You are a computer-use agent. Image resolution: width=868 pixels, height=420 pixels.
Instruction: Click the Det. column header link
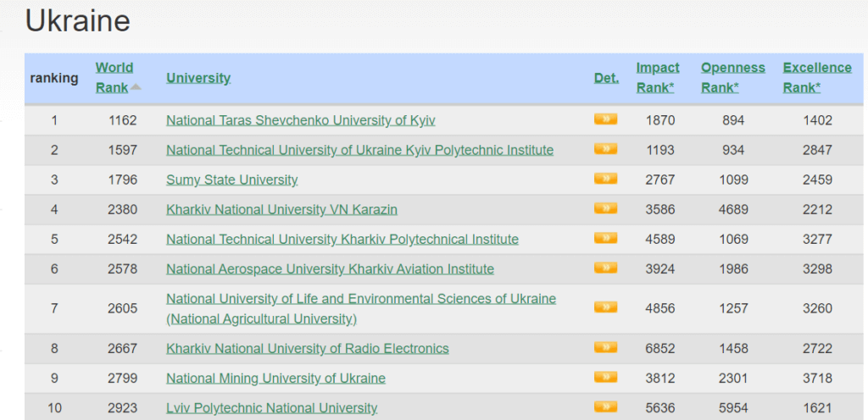[x=606, y=78]
